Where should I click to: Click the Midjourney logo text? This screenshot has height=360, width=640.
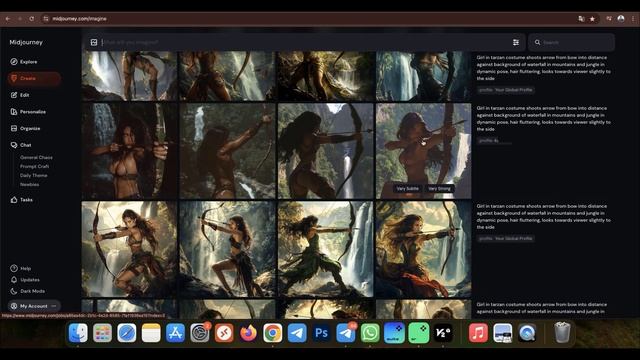click(26, 42)
